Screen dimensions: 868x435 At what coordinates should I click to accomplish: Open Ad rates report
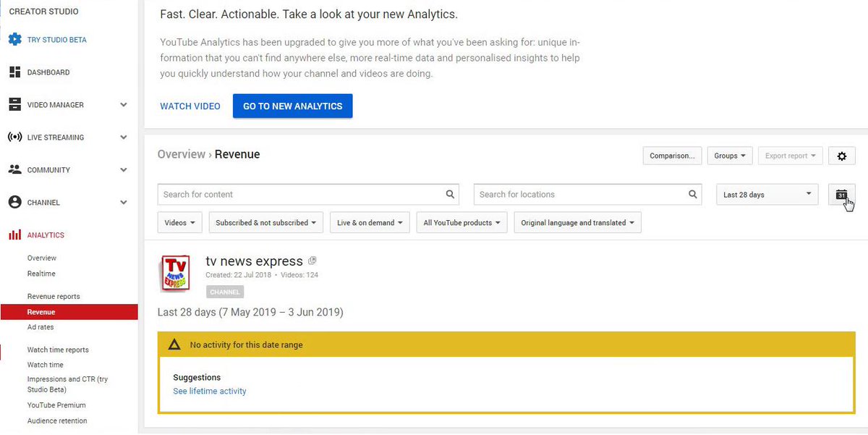[41, 327]
